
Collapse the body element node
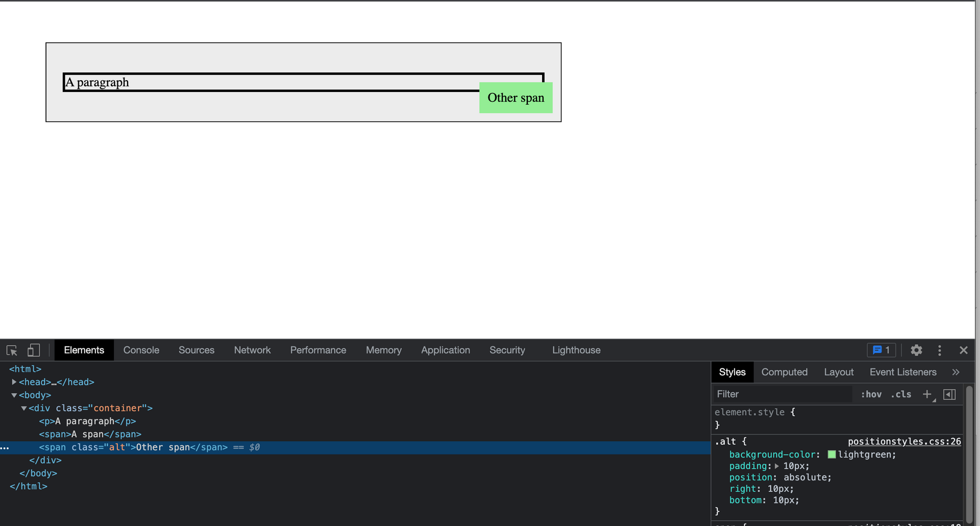pos(14,395)
